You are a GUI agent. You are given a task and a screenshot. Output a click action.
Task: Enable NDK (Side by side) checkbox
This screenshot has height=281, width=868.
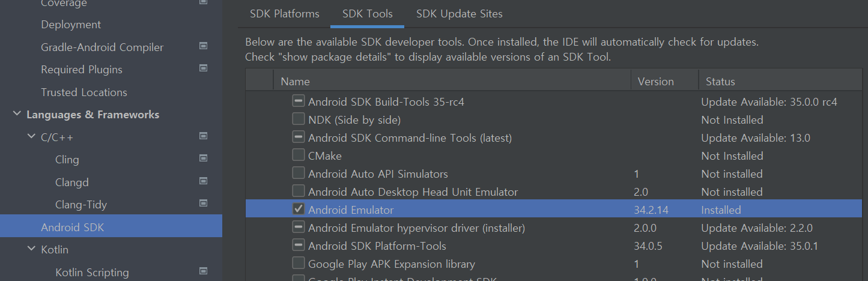point(298,119)
